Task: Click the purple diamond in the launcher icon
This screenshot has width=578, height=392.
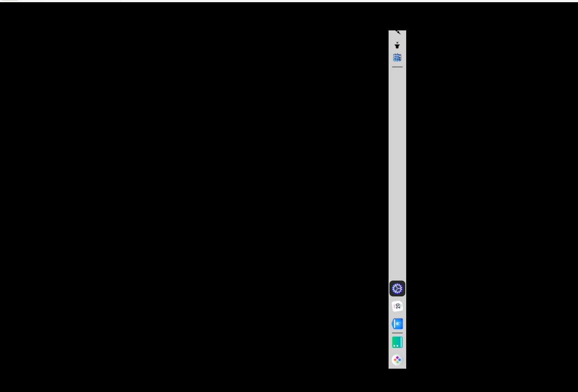Action: (x=397, y=357)
